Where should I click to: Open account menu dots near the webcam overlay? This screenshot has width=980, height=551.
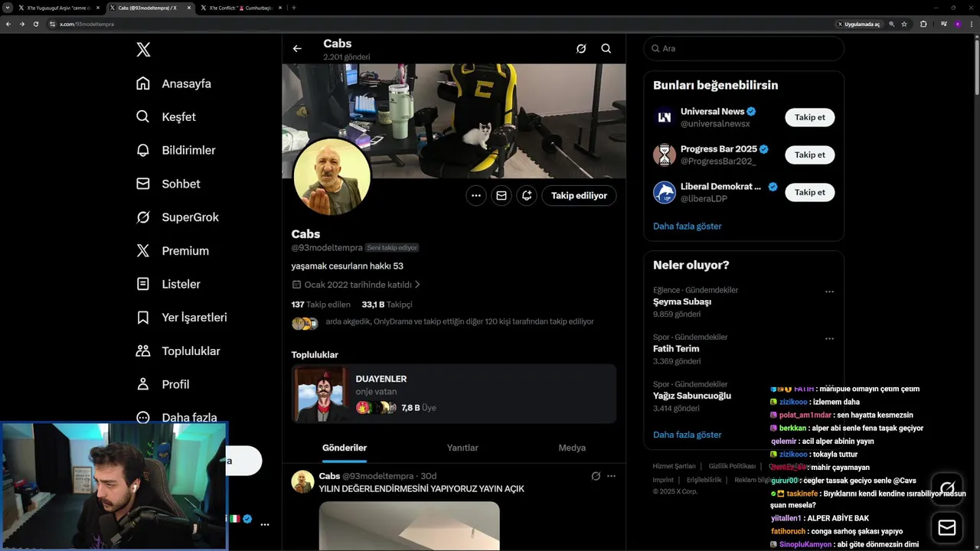265,525
